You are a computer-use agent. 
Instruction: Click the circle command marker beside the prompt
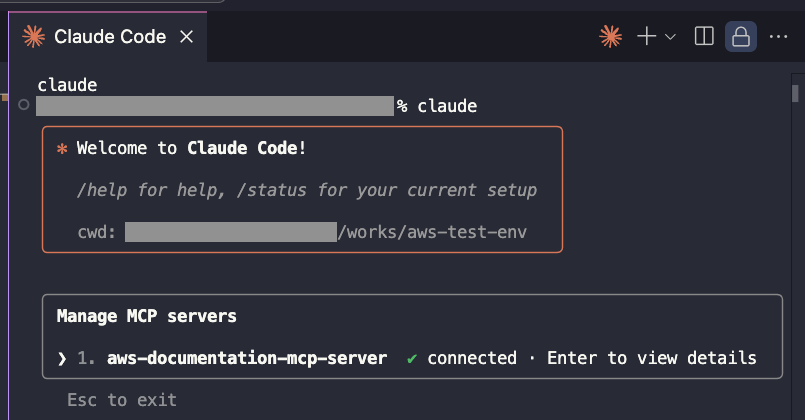click(24, 105)
